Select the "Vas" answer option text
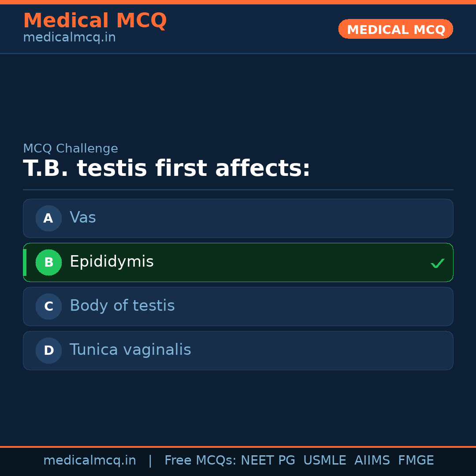 (83, 218)
